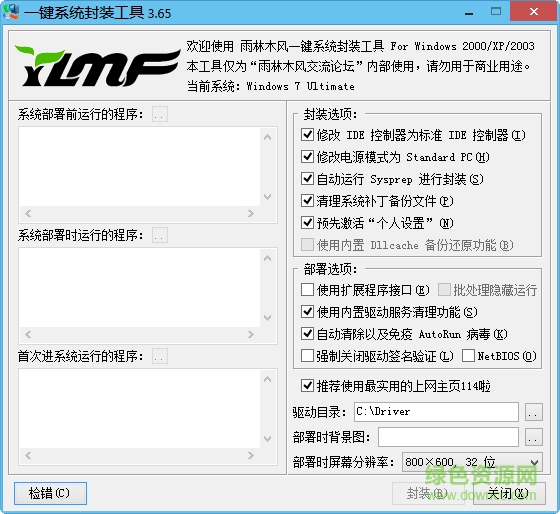Image resolution: width=560 pixels, height=514 pixels.
Task: Click the 驱动目录 input field
Action: click(436, 412)
